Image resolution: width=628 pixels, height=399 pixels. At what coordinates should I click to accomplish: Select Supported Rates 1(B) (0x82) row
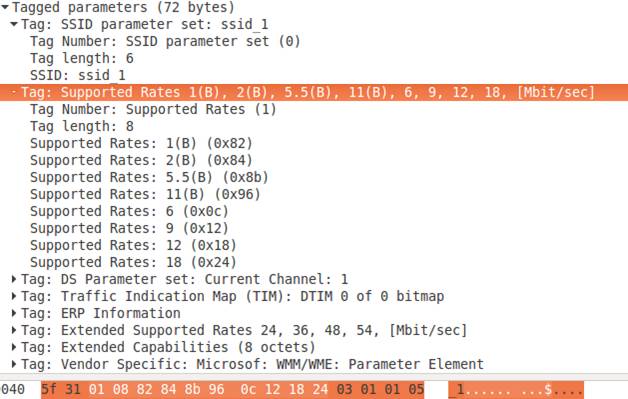click(x=141, y=143)
